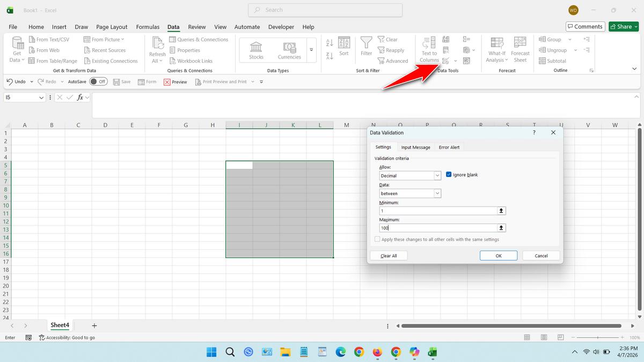Click the Minimum range selector arrow icon
This screenshot has height=362, width=644.
[501, 211]
